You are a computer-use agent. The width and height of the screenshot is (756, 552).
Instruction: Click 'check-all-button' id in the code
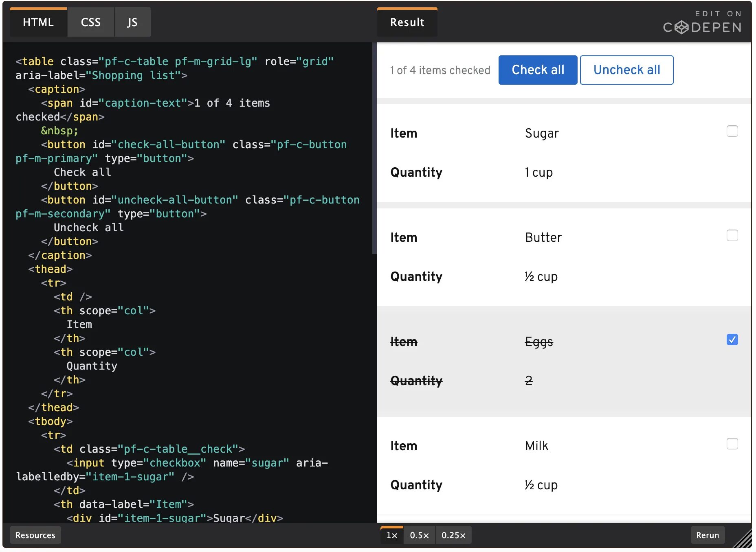(168, 145)
